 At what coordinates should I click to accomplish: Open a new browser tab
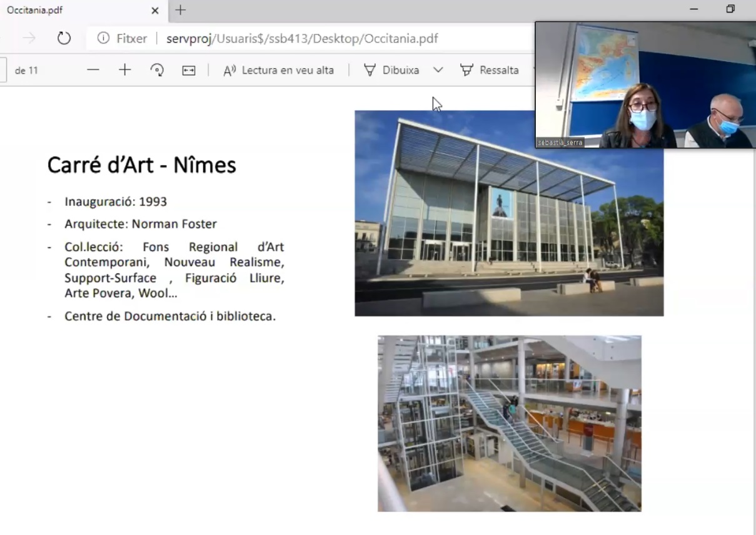click(180, 10)
